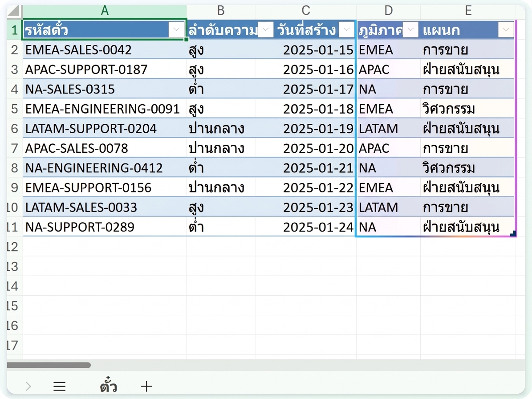Select date cell 2025-01-20
Image resolution: width=532 pixels, height=399 pixels.
[x=306, y=148]
